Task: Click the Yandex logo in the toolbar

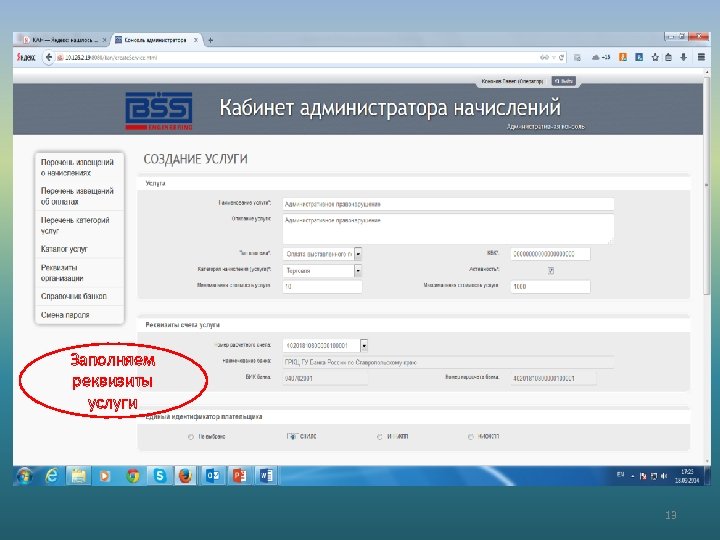Action: click(26, 57)
